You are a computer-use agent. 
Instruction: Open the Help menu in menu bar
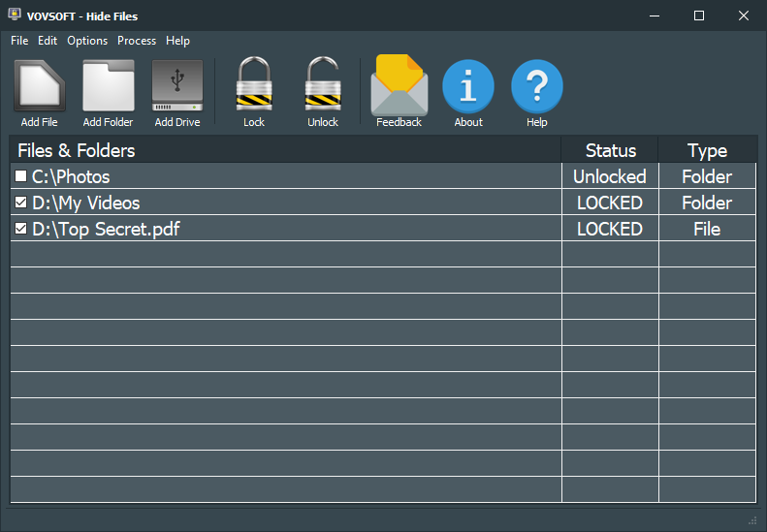tap(177, 41)
